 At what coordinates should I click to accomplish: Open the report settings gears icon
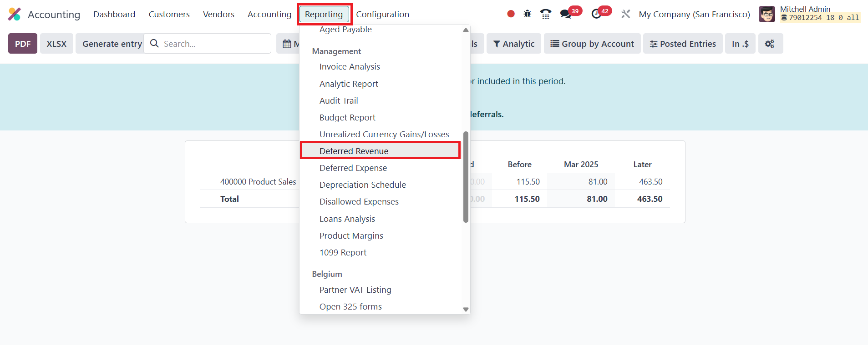pos(770,44)
